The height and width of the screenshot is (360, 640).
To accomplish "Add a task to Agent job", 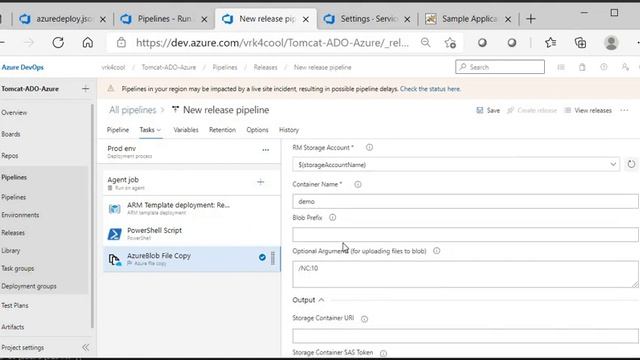I will pyautogui.click(x=260, y=182).
